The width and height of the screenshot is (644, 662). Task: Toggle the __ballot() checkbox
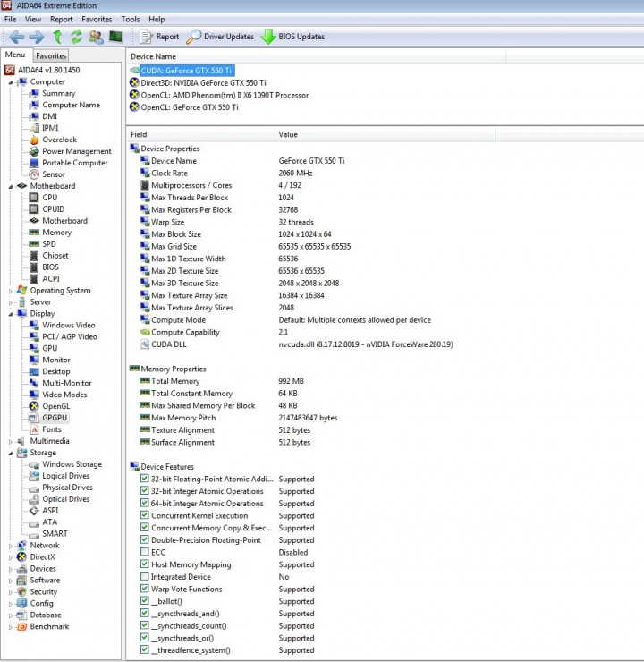click(144, 601)
